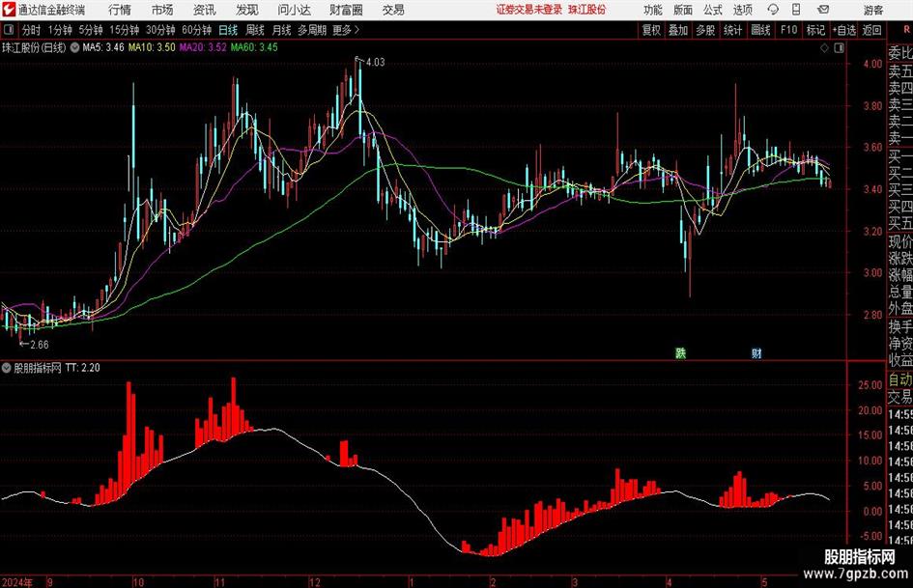Click the 叠加 overlay button
The width and height of the screenshot is (913, 588).
678,30
